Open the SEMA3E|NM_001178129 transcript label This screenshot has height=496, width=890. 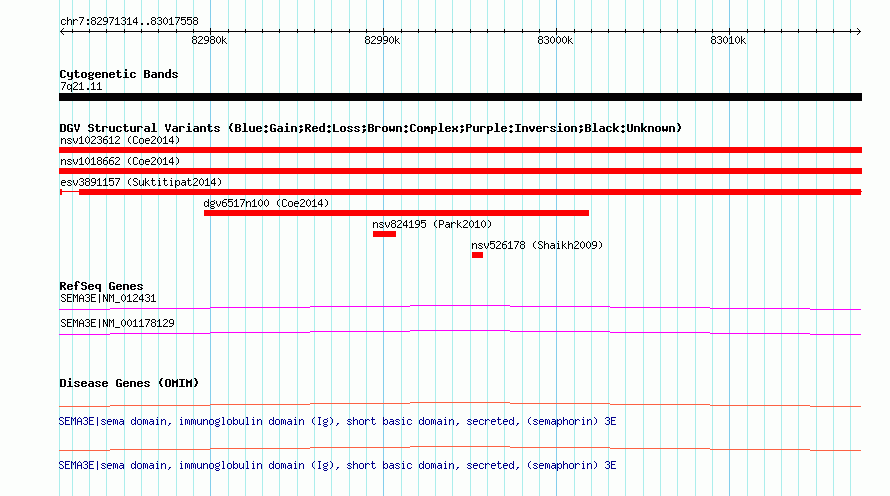pyautogui.click(x=117, y=323)
